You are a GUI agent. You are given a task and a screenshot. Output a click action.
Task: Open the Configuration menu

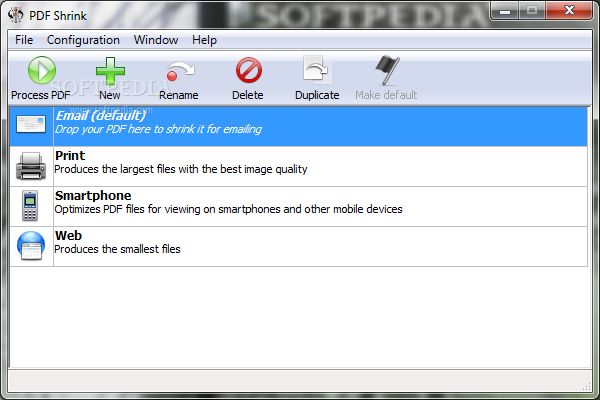(83, 40)
